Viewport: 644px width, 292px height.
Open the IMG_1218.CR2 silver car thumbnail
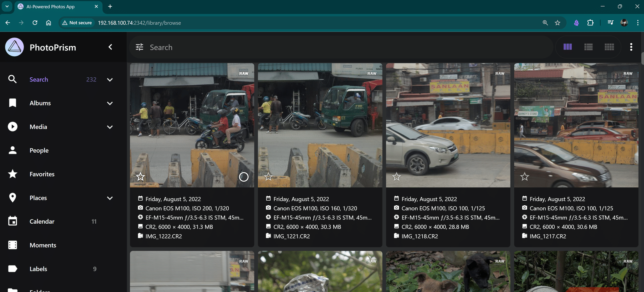(x=448, y=125)
